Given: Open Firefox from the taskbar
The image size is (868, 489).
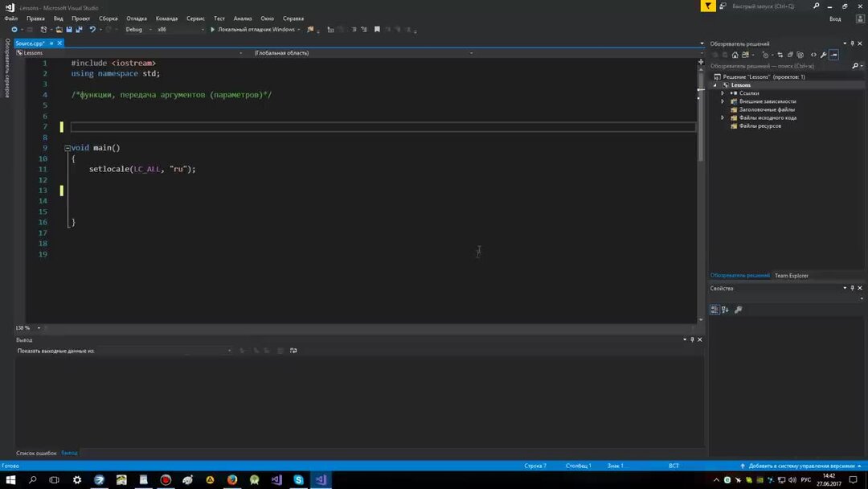Looking at the screenshot, I should tap(232, 479).
